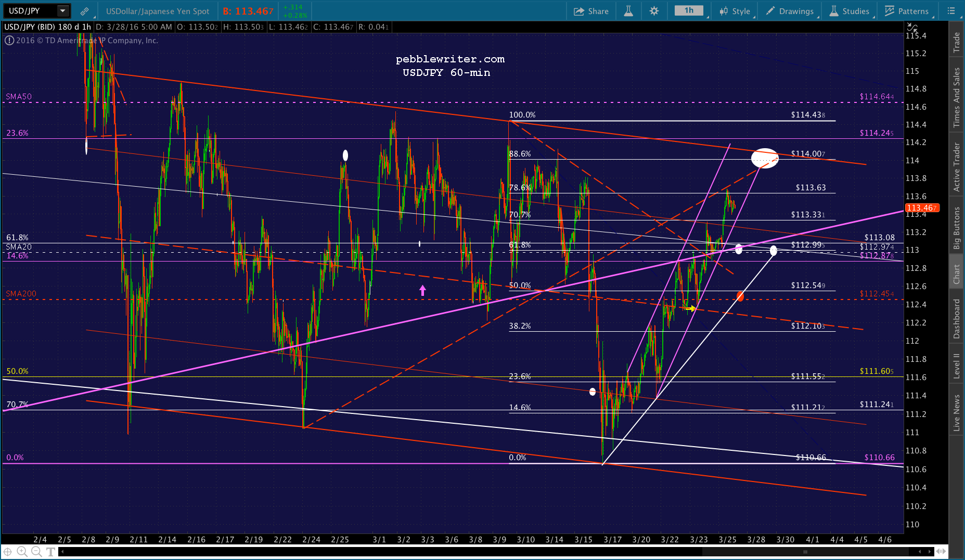This screenshot has width=965, height=560.
Task: Click the SMA20 label
Action: (x=19, y=247)
